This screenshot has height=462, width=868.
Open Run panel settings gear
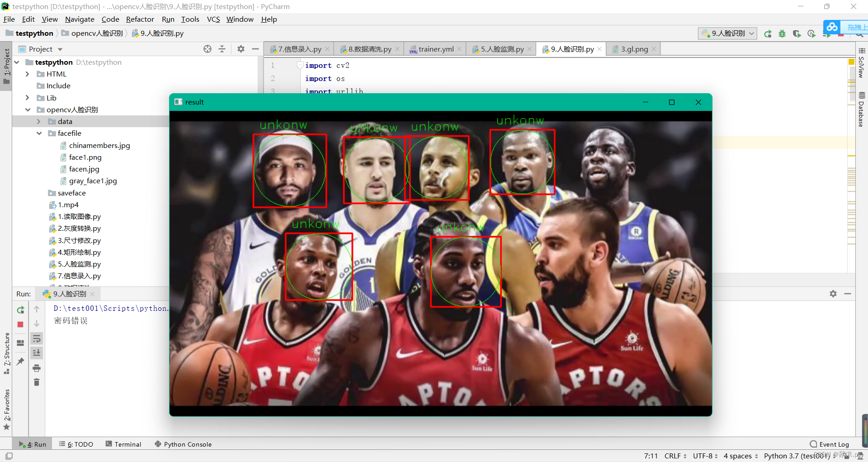point(833,294)
